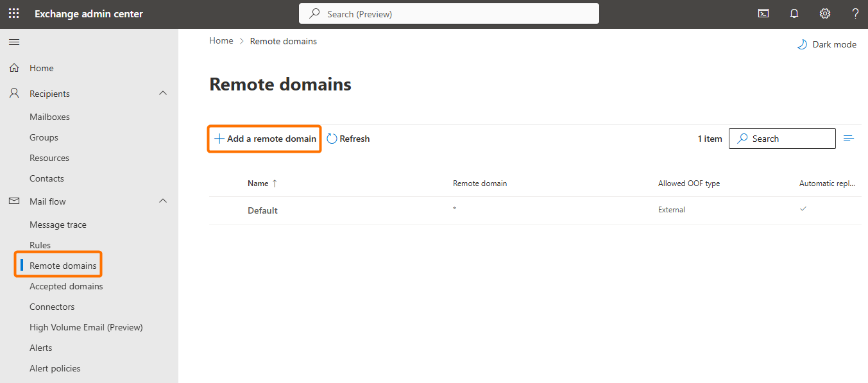Open the app launcher waffle icon
This screenshot has height=383, width=868.
click(13, 13)
